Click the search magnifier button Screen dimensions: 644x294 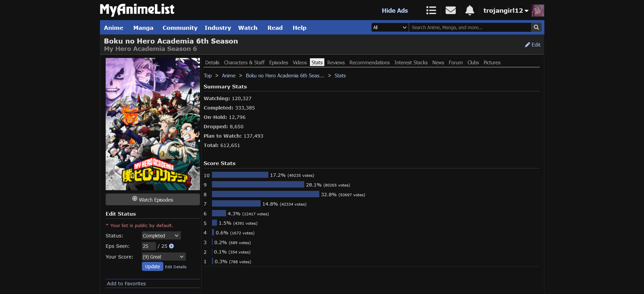pyautogui.click(x=536, y=27)
